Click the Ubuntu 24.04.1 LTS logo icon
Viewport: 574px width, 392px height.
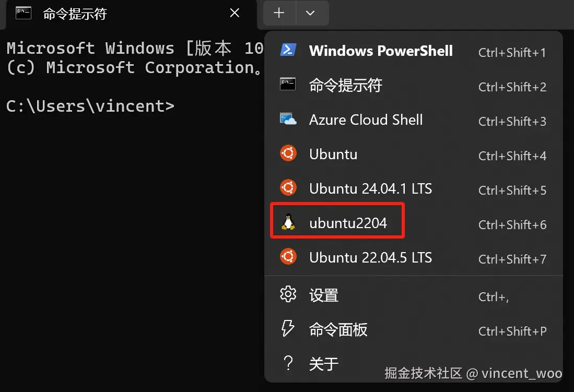pyautogui.click(x=288, y=188)
